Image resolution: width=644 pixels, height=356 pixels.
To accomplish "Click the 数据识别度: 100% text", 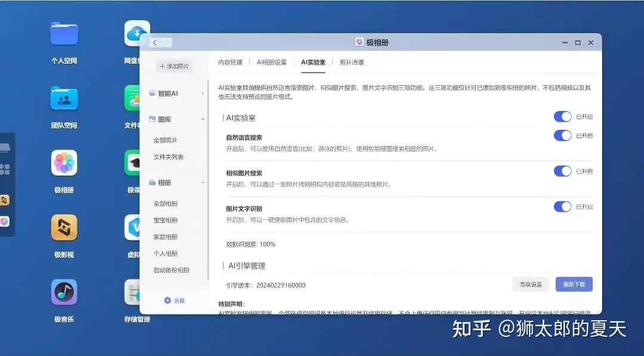I will click(x=250, y=244).
